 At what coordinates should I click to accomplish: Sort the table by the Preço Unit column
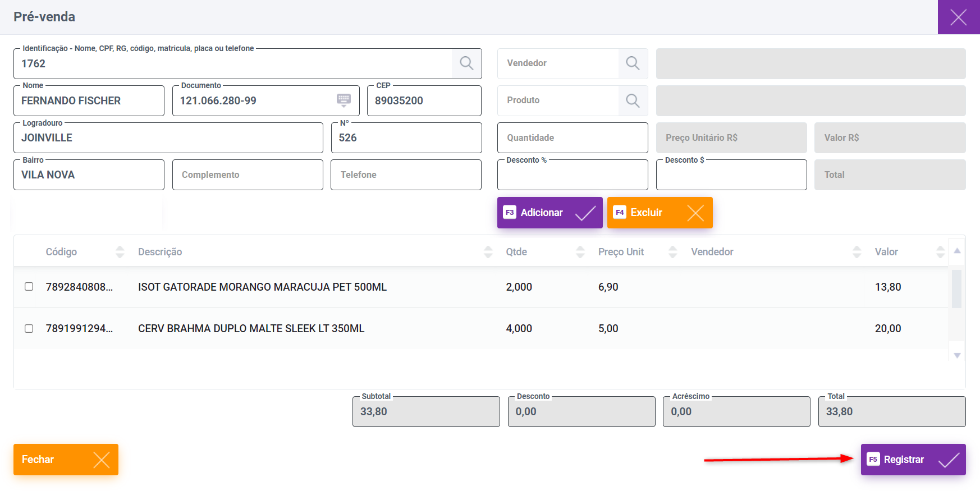click(672, 252)
